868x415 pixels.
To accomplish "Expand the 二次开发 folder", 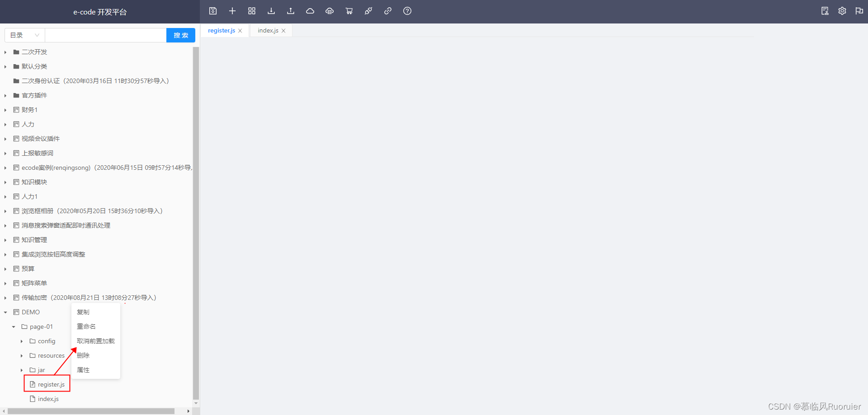I will pos(5,52).
